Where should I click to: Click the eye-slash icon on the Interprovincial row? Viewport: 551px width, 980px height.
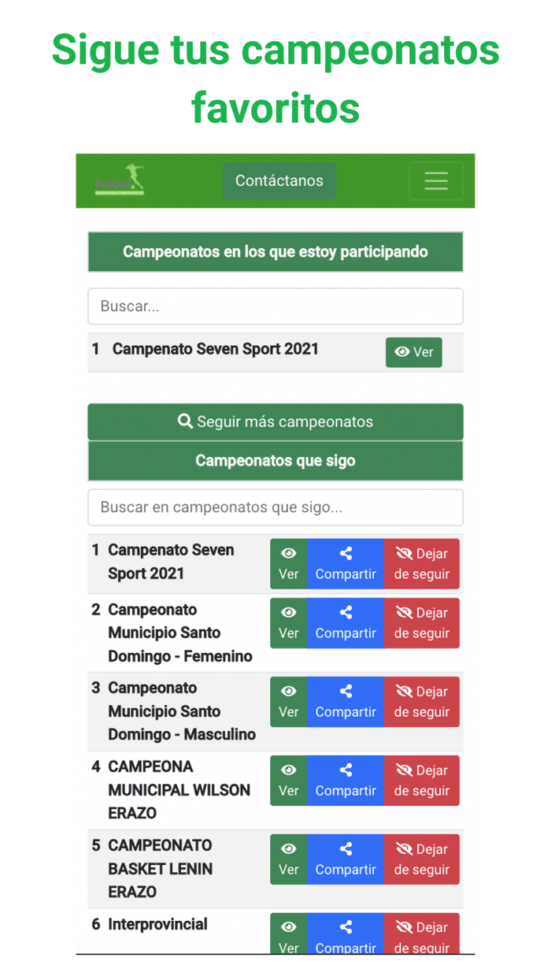pyautogui.click(x=403, y=927)
